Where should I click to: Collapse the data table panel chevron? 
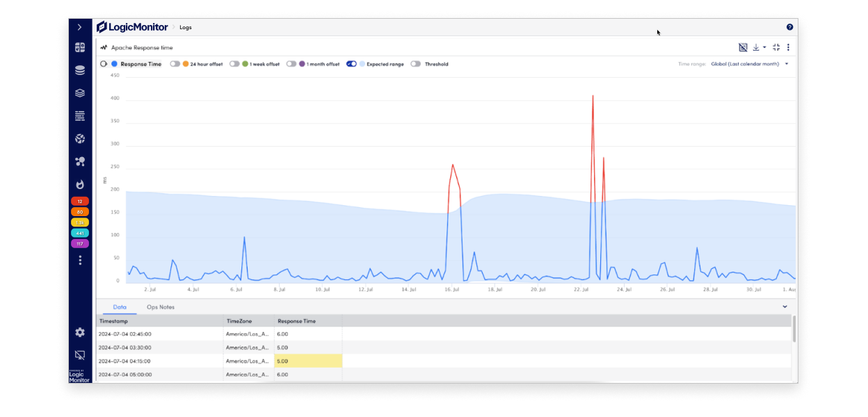(x=785, y=306)
